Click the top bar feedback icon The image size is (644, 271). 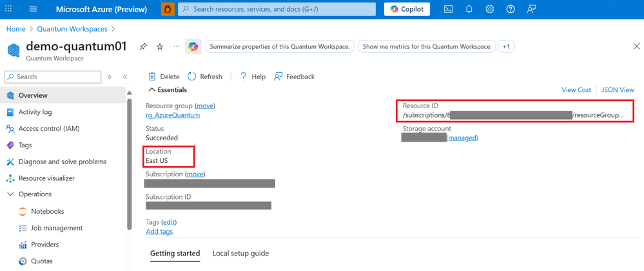[531, 9]
